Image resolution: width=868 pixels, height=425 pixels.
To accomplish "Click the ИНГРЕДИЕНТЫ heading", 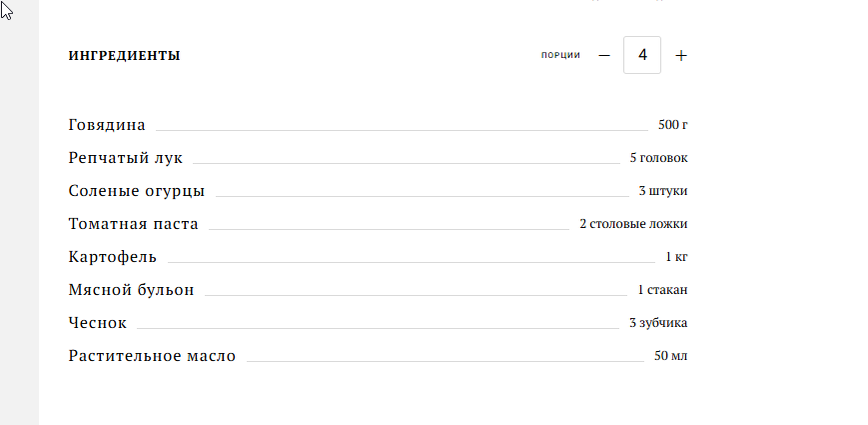I will [125, 56].
